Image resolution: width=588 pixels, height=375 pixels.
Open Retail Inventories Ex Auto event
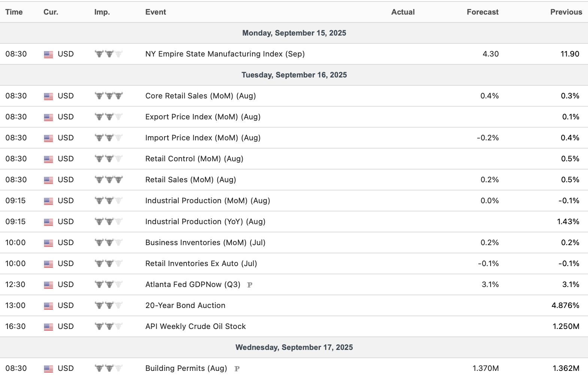[201, 263]
